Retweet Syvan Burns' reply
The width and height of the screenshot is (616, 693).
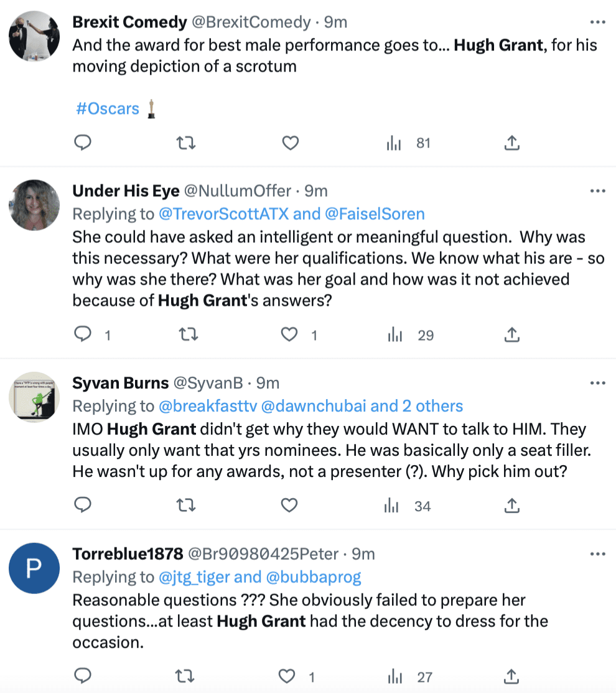(x=186, y=505)
